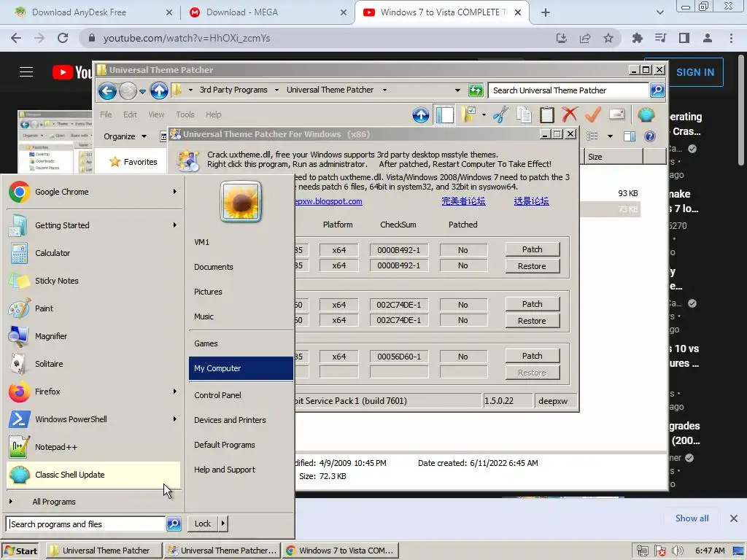This screenshot has width=747, height=560.
Task: Open Classic Shell settings shell icon
Action: tap(646, 114)
